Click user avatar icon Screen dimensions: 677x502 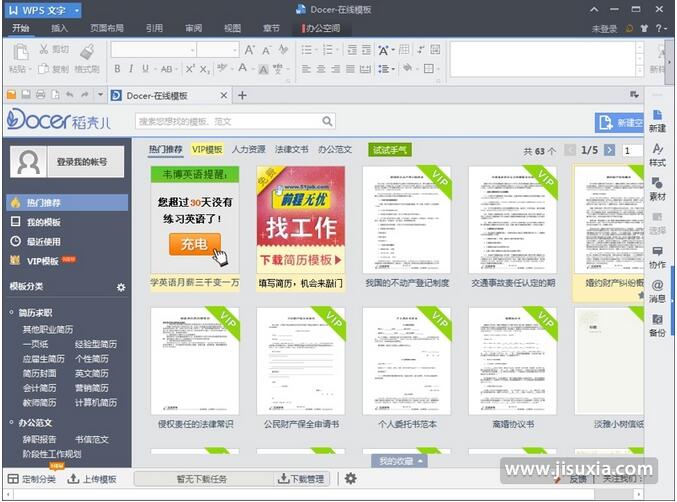[28, 162]
